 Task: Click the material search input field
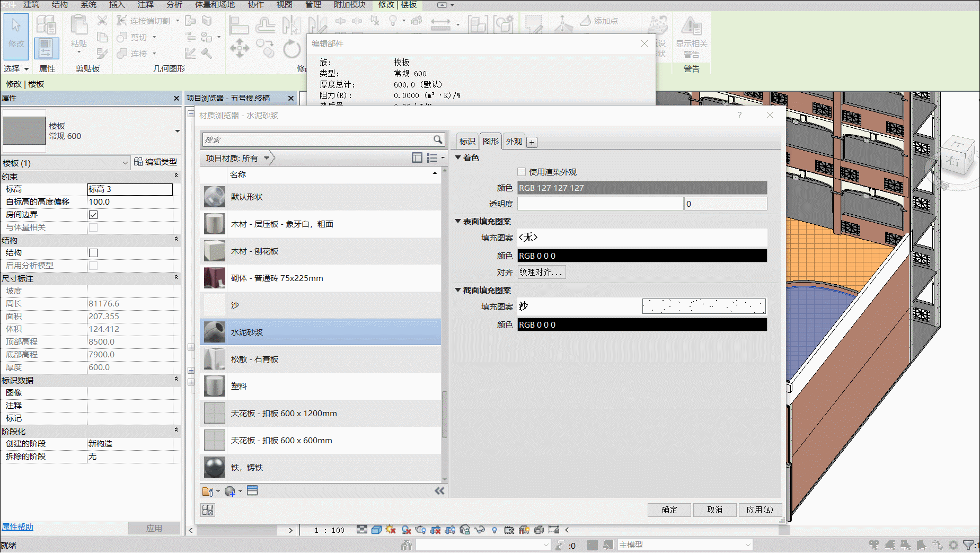pos(317,139)
